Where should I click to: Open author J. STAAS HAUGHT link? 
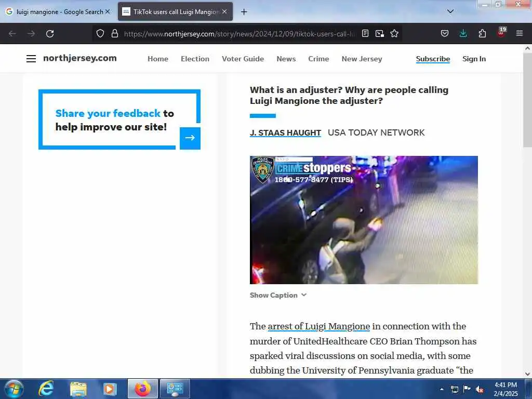point(285,132)
